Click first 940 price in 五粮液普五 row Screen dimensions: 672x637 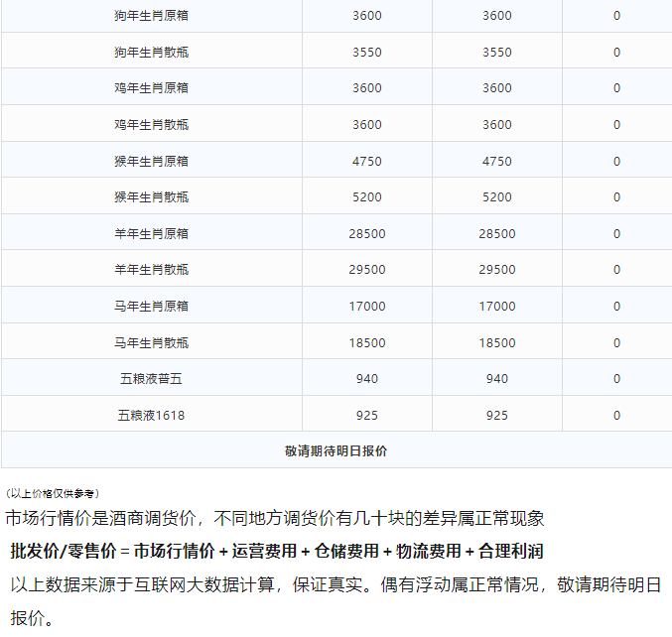[367, 379]
